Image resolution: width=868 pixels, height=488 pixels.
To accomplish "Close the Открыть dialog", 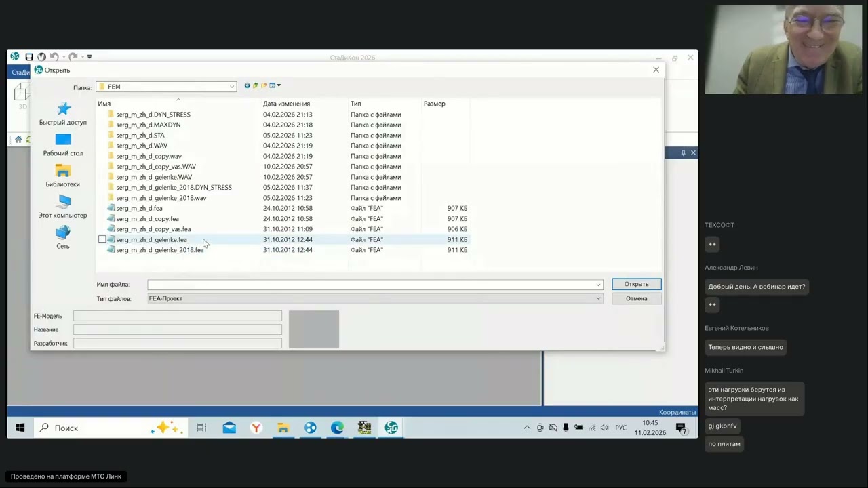I will [656, 70].
